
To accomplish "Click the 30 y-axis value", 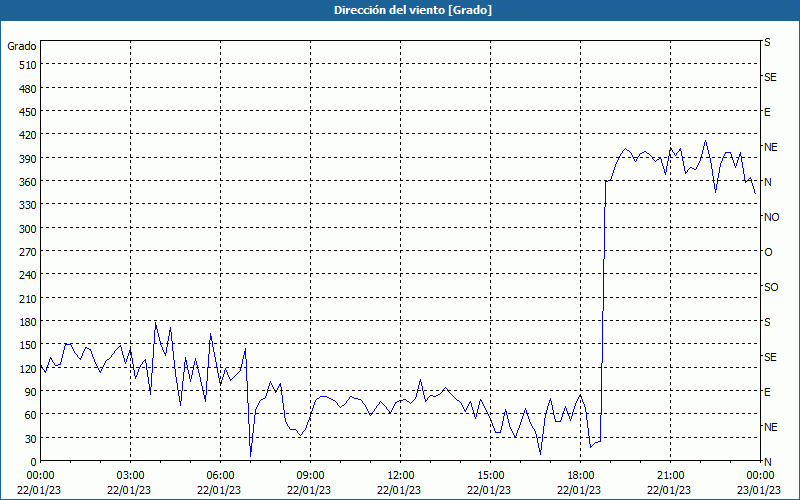I will 31,439.
